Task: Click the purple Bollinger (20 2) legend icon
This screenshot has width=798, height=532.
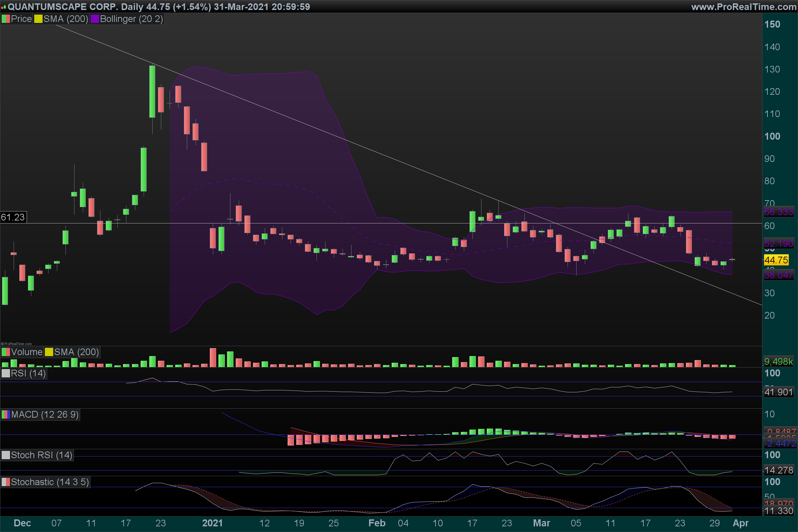Action: [95, 19]
